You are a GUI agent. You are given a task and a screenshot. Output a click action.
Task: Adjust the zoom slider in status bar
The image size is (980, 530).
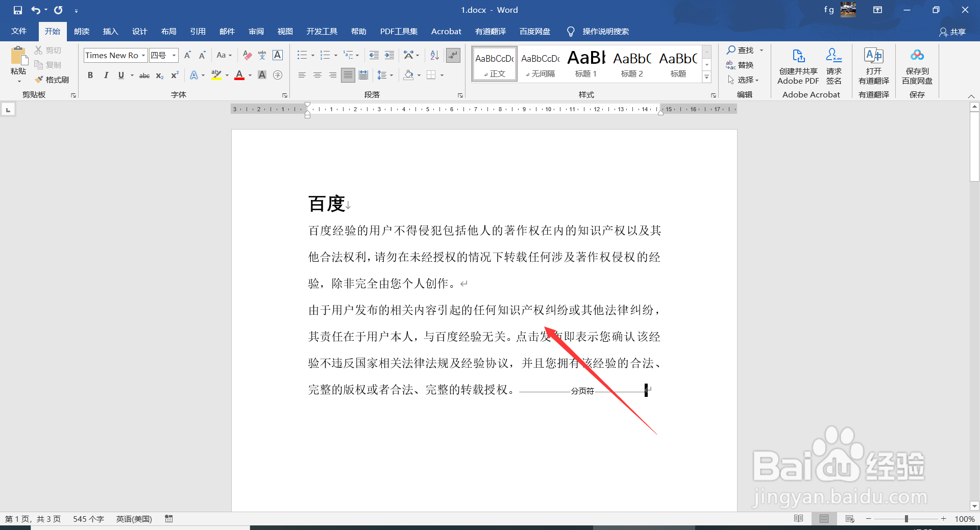tap(906, 519)
